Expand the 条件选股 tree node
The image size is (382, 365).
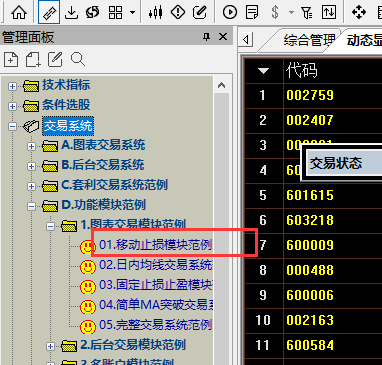12,107
